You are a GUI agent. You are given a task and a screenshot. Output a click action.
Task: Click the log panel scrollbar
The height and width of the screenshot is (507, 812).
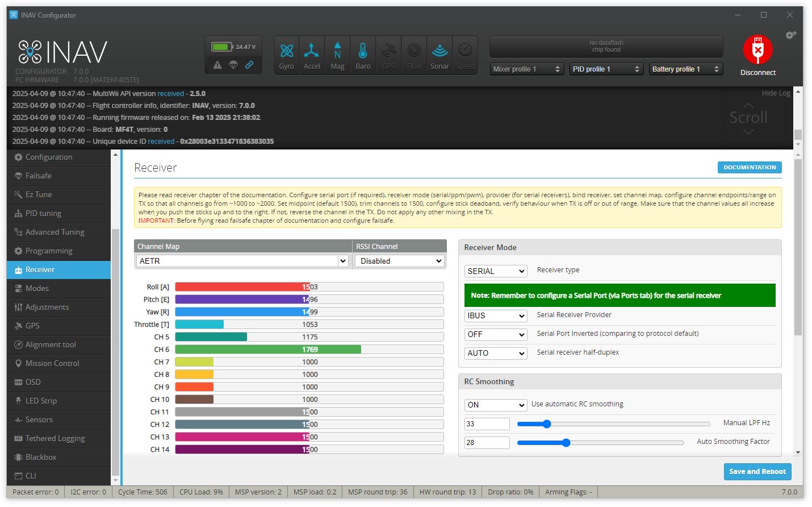(798, 118)
